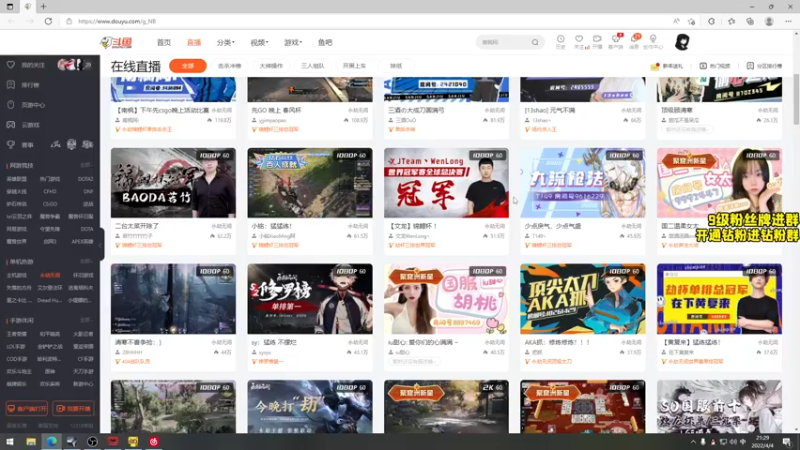The width and height of the screenshot is (800, 450).
Task: Open the 排行榜 ranking icon in sidebar
Action: click(11, 85)
